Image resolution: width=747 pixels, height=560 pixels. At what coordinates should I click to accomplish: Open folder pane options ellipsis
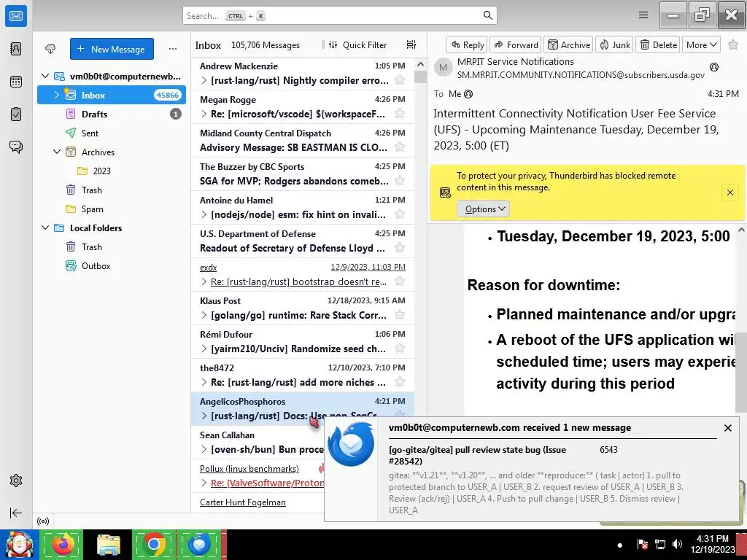tap(172, 49)
